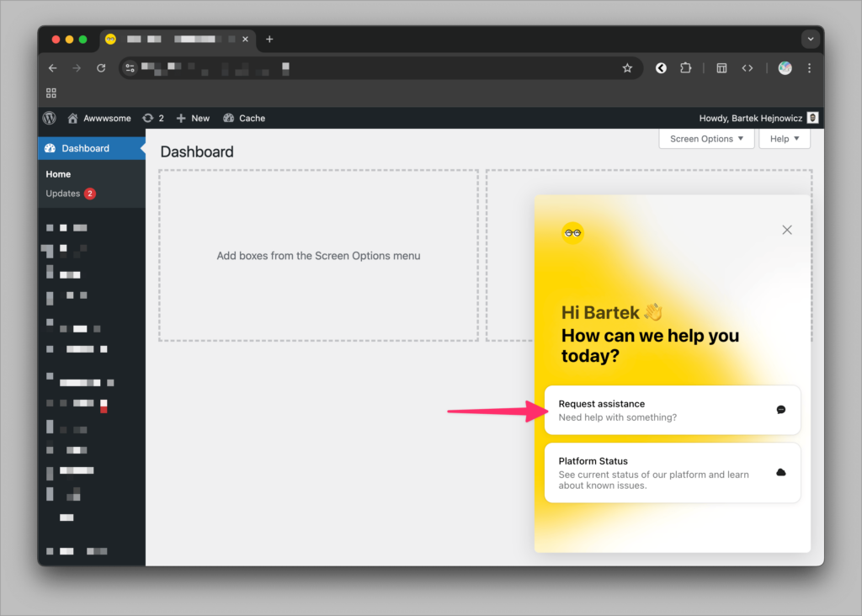
Task: Open the tab search chevron dropdown
Action: pos(811,39)
